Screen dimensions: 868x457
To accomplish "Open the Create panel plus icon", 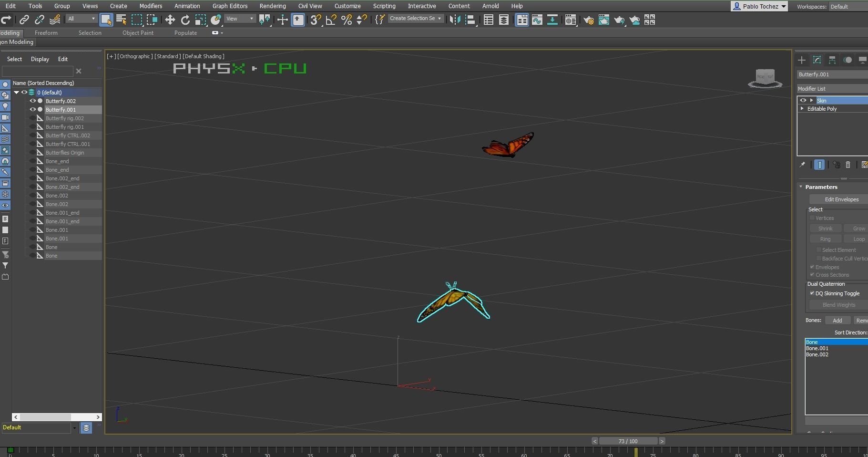I will coord(802,60).
